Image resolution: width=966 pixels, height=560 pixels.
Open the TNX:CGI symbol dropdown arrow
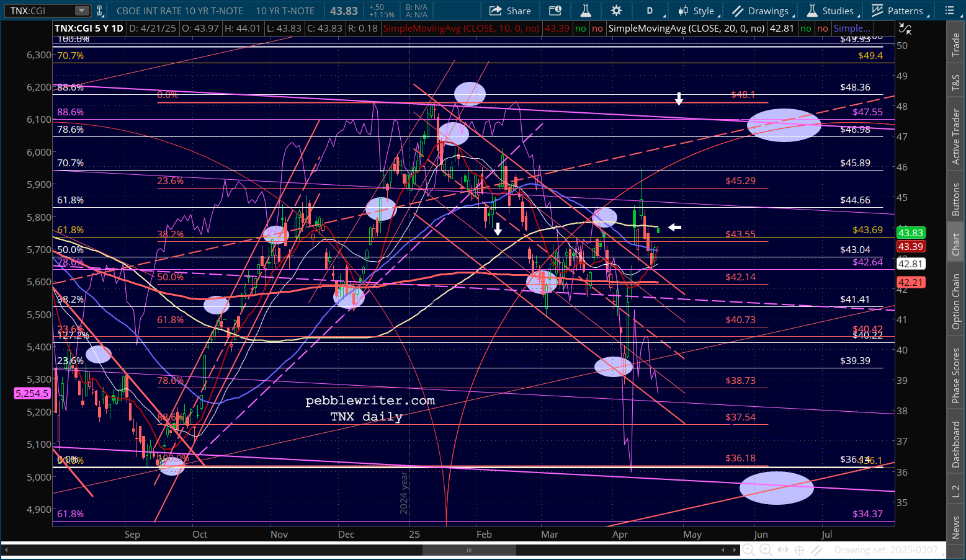coord(82,11)
